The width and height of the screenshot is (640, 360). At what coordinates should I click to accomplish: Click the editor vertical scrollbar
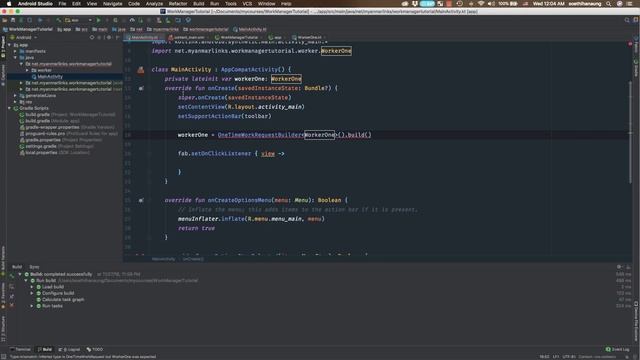coord(630,133)
